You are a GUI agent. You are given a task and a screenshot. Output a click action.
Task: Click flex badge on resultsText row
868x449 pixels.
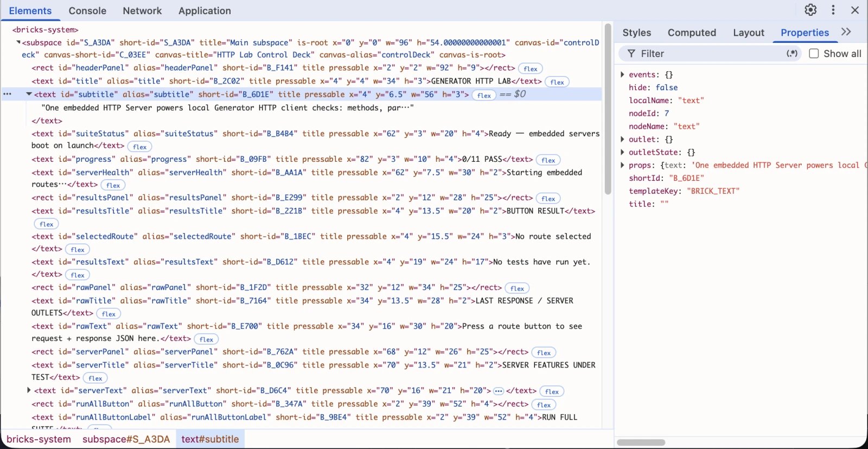78,275
